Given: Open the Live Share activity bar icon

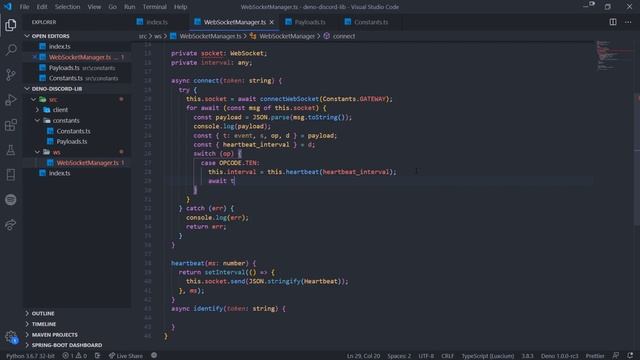Looking at the screenshot, I should [11, 224].
